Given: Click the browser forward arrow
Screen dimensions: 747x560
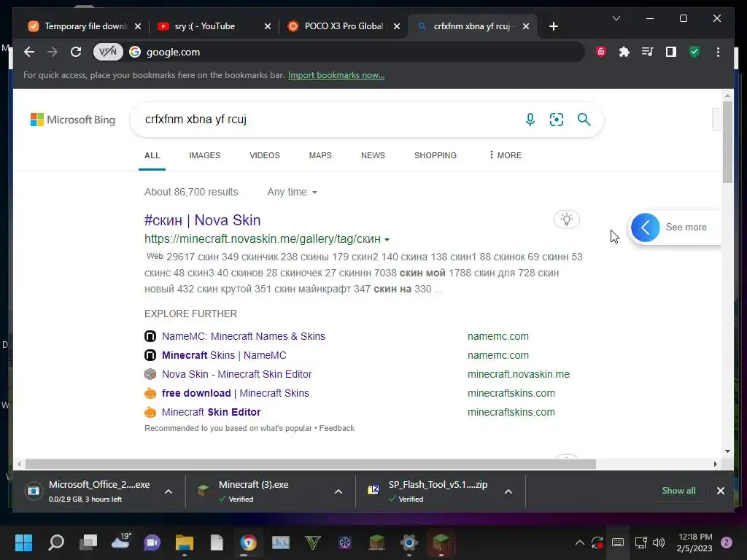Looking at the screenshot, I should (x=53, y=52).
